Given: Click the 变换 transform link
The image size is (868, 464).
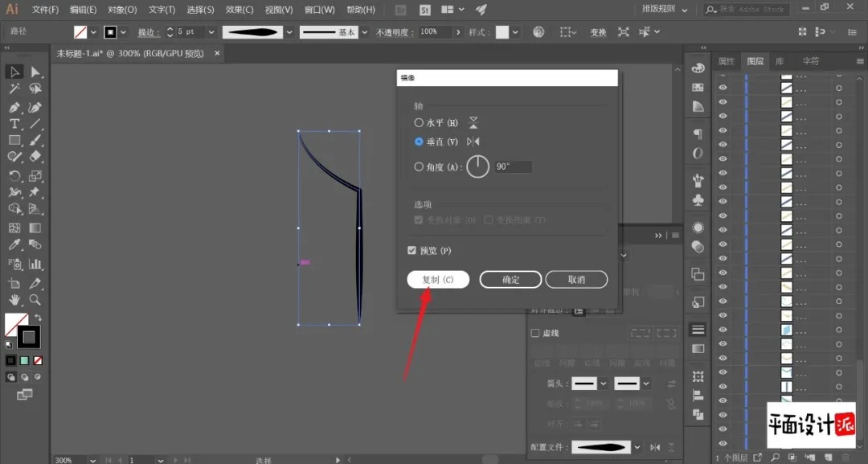Looking at the screenshot, I should pos(598,32).
